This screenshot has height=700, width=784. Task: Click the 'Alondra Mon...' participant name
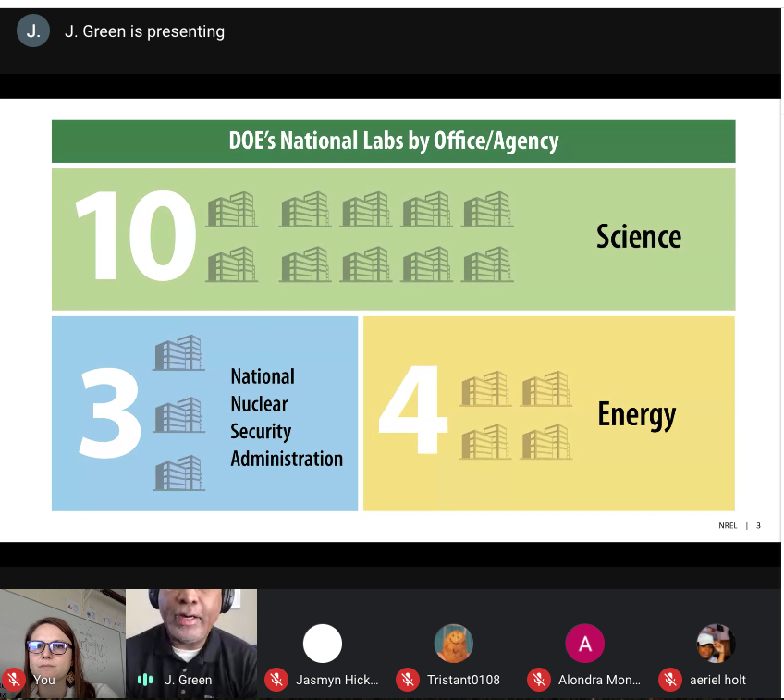599,680
